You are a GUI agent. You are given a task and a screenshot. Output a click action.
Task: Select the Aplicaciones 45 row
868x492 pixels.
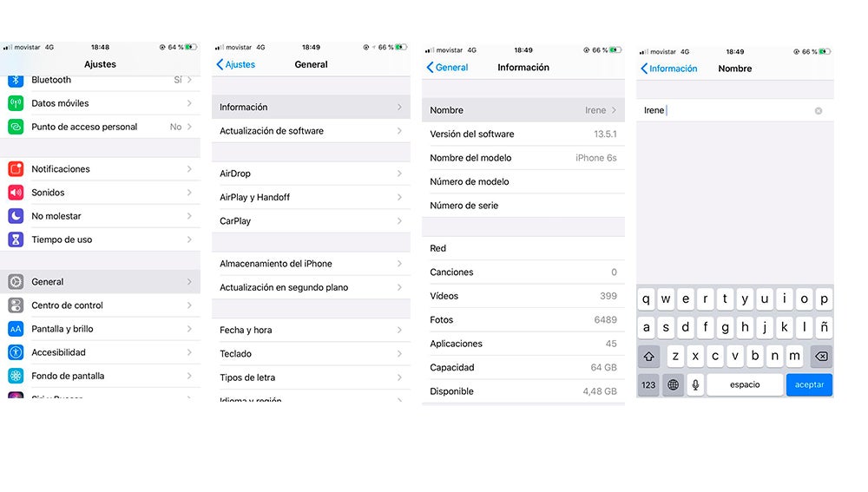tap(523, 344)
